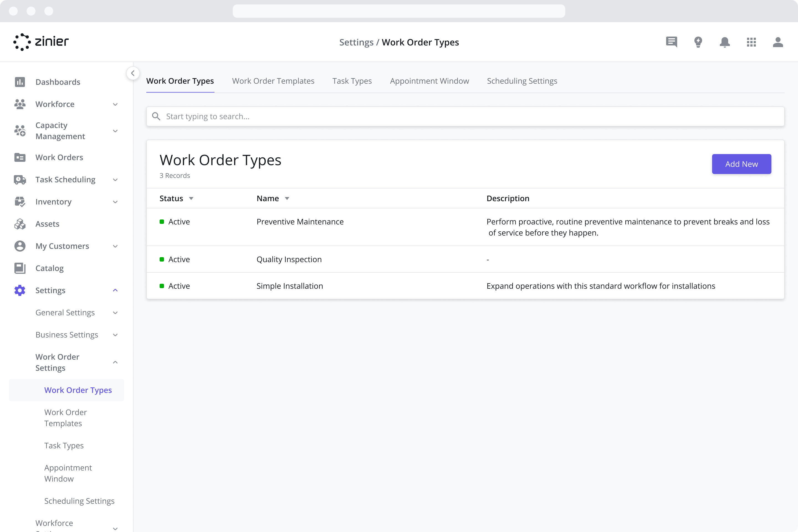Image resolution: width=798 pixels, height=532 pixels.
Task: Sort the table by Name column
Action: (287, 198)
